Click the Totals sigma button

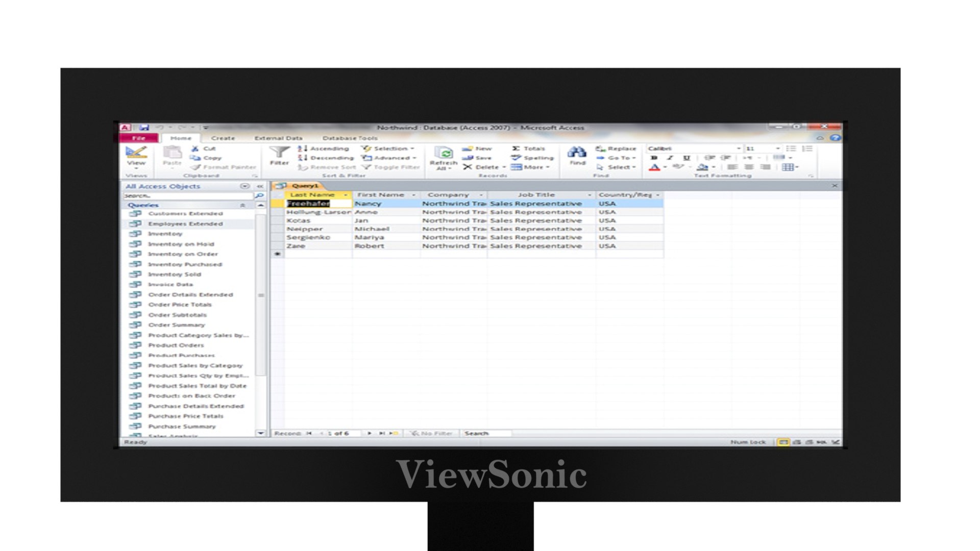click(x=529, y=148)
